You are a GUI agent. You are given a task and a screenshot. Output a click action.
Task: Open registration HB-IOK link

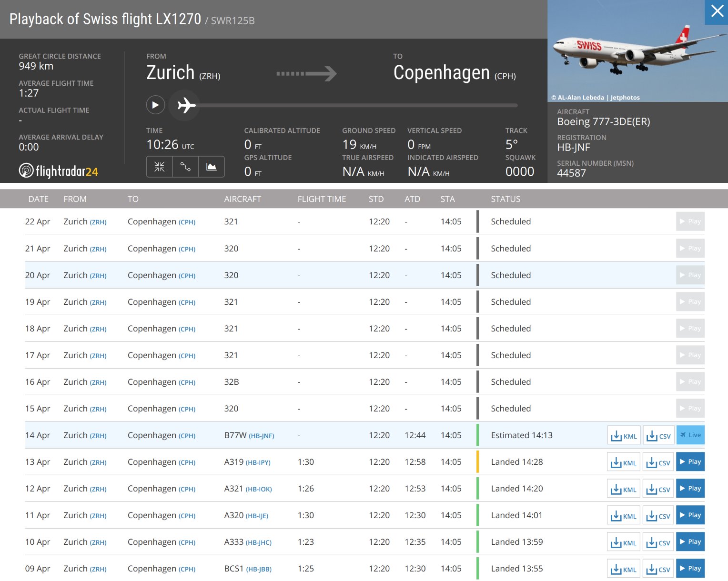pos(259,489)
